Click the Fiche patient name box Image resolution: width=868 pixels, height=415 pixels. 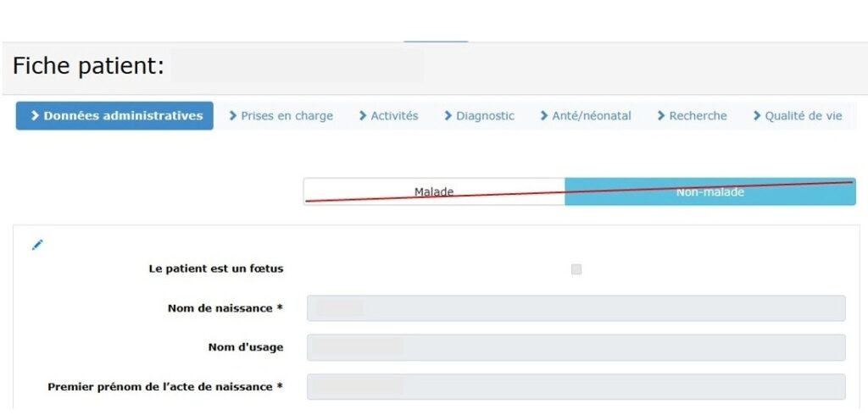pyautogui.click(x=297, y=66)
